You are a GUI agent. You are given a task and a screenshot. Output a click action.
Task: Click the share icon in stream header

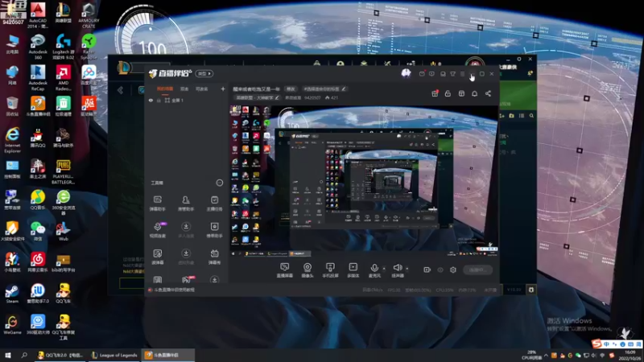pyautogui.click(x=488, y=93)
